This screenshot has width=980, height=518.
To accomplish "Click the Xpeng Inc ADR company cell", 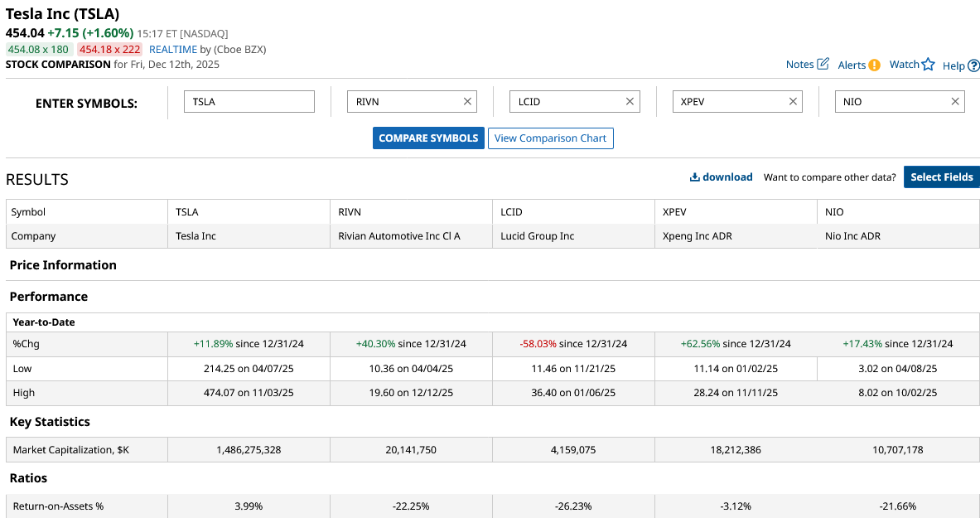I will pos(698,236).
